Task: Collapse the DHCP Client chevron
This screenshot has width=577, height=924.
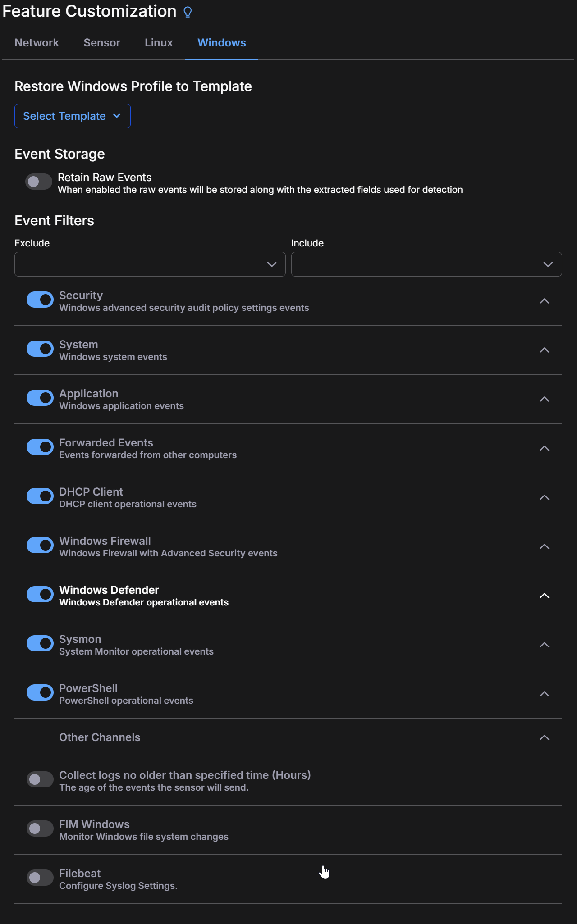Action: tap(545, 498)
